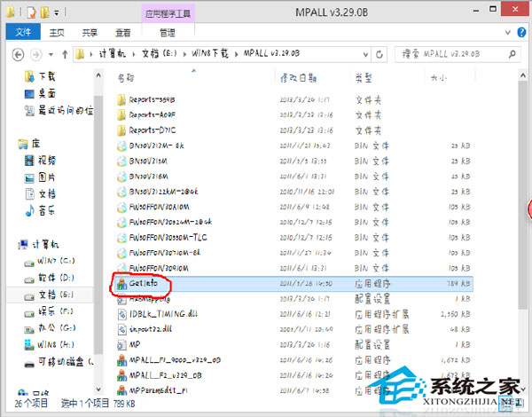532x417 pixels.
Task: Select 文档 (E:) drive in sidebar
Action: [49, 295]
